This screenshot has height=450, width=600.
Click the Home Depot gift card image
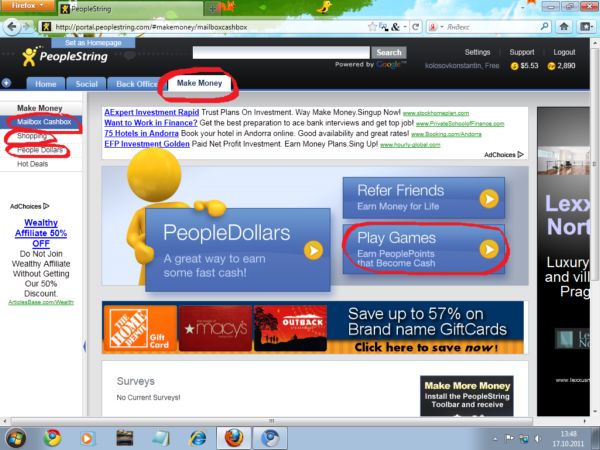[140, 328]
